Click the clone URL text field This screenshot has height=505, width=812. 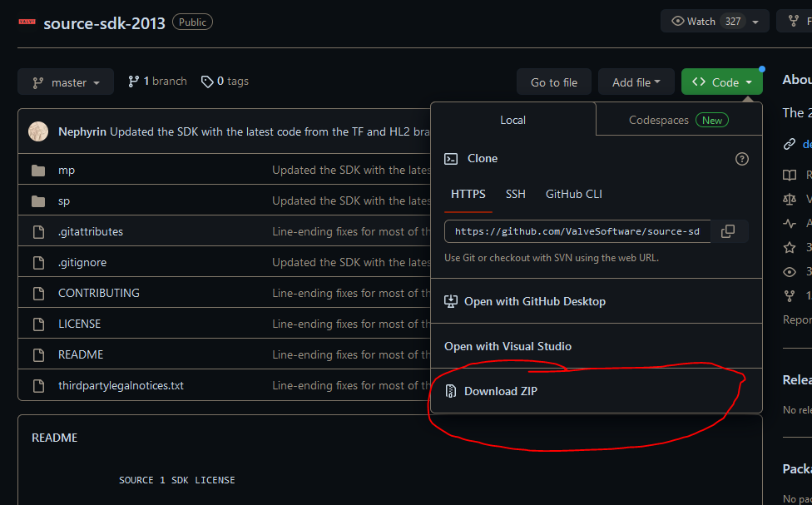tap(577, 231)
